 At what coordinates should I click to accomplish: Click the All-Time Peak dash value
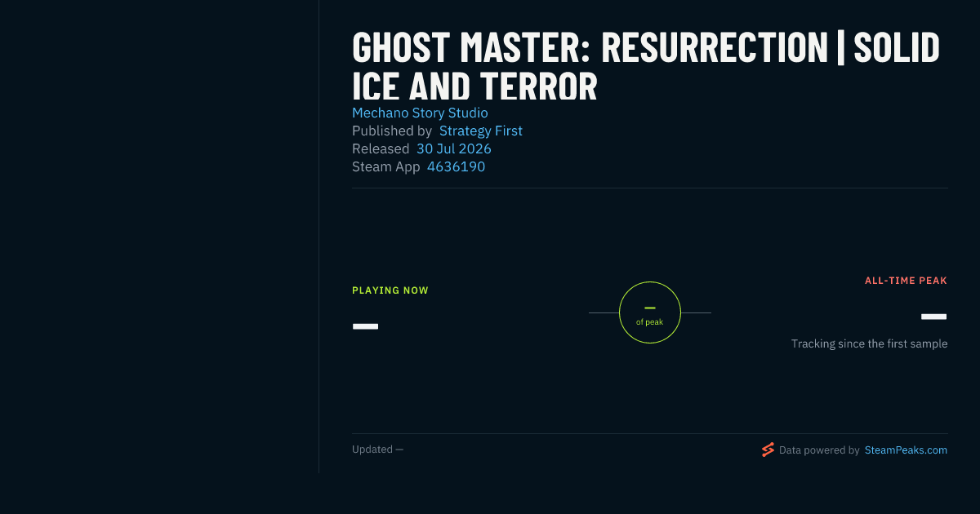tap(933, 317)
